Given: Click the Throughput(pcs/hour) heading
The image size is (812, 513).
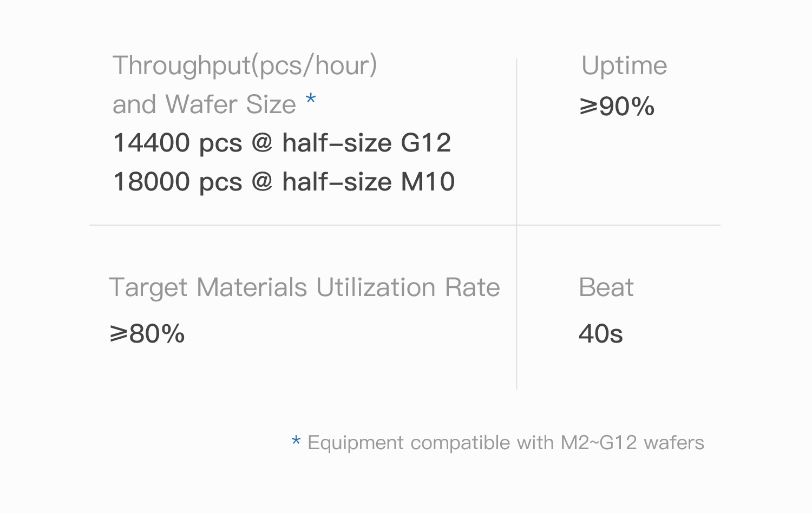Looking at the screenshot, I should point(244,65).
